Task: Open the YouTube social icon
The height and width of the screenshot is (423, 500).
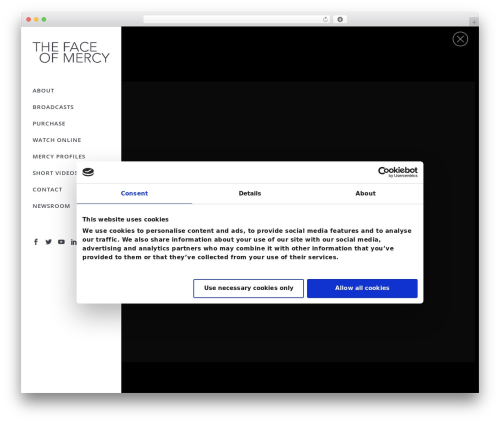Action: pos(61,242)
